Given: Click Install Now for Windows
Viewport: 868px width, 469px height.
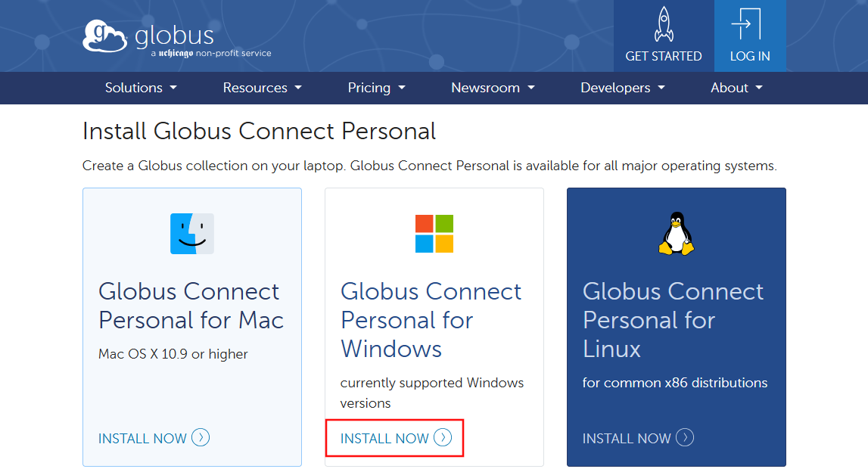Looking at the screenshot, I should pos(385,438).
